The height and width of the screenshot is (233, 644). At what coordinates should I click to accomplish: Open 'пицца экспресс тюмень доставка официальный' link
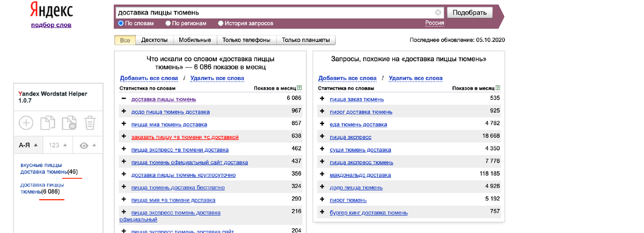(x=170, y=216)
